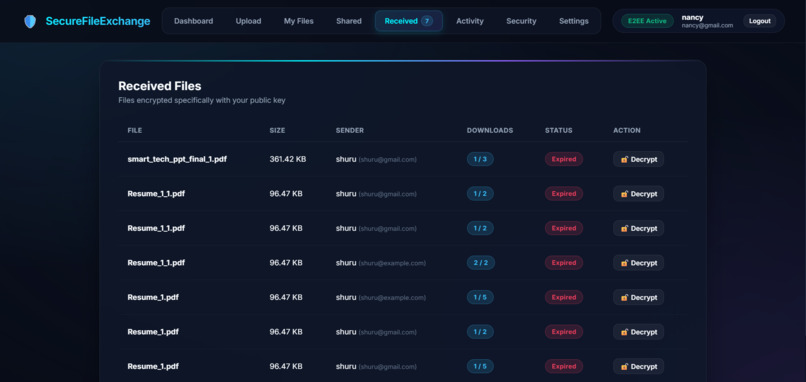Click the 2 / 2 downloads badge
The width and height of the screenshot is (806, 382).
coord(481,263)
